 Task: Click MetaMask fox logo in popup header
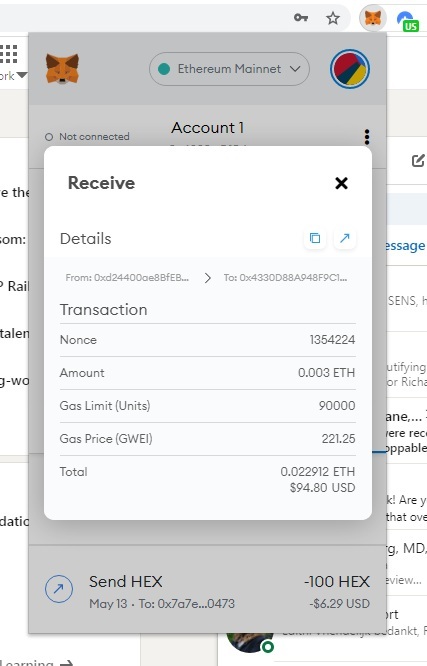click(62, 69)
